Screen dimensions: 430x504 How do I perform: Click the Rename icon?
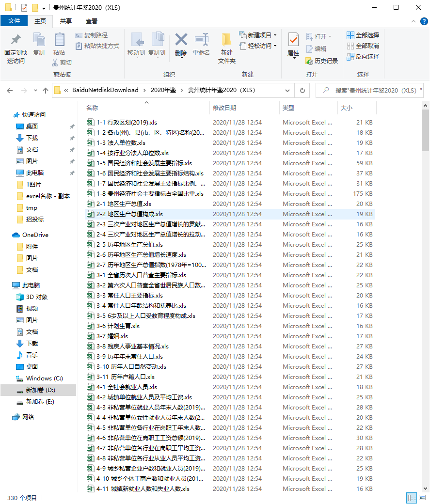[202, 40]
